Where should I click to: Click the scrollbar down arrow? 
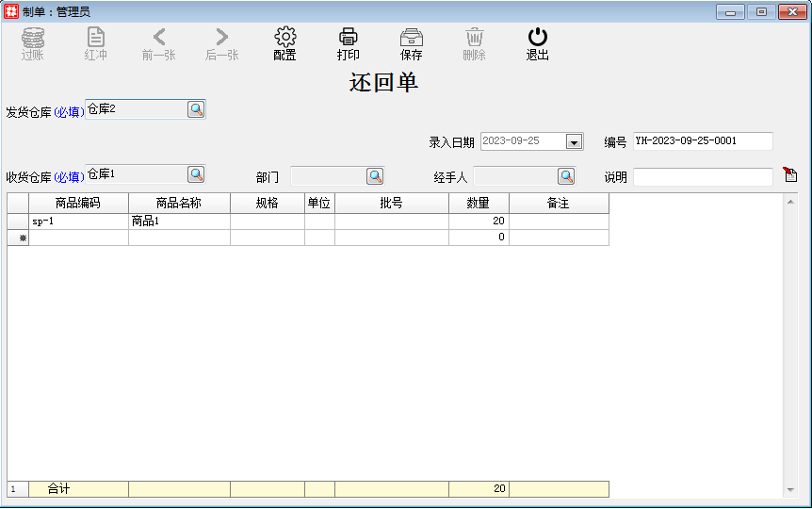[x=790, y=490]
